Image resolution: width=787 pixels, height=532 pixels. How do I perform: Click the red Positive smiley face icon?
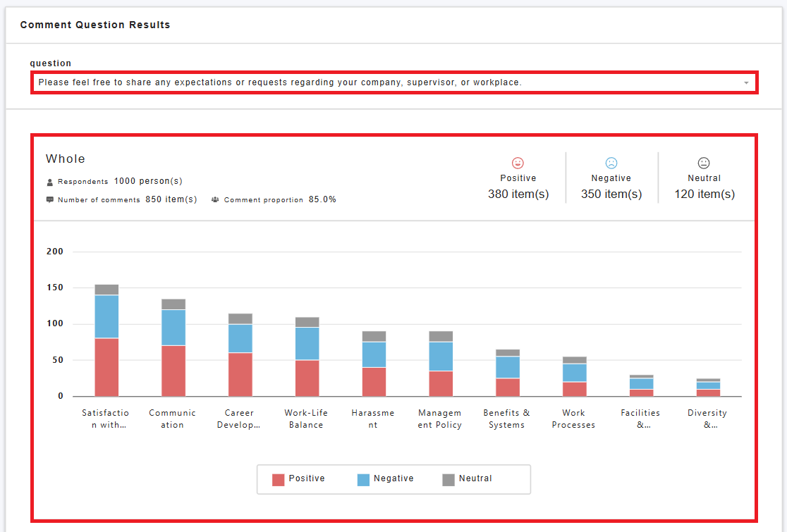(x=518, y=163)
